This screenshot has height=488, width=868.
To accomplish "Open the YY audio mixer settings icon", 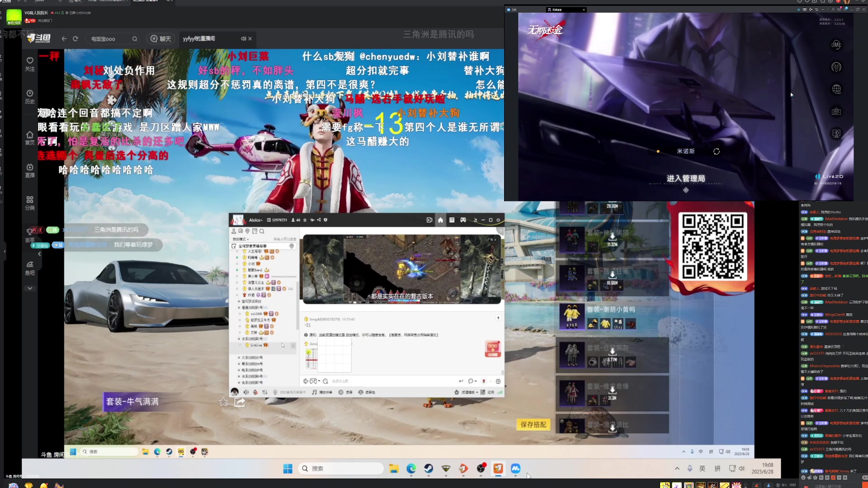I will 265,392.
